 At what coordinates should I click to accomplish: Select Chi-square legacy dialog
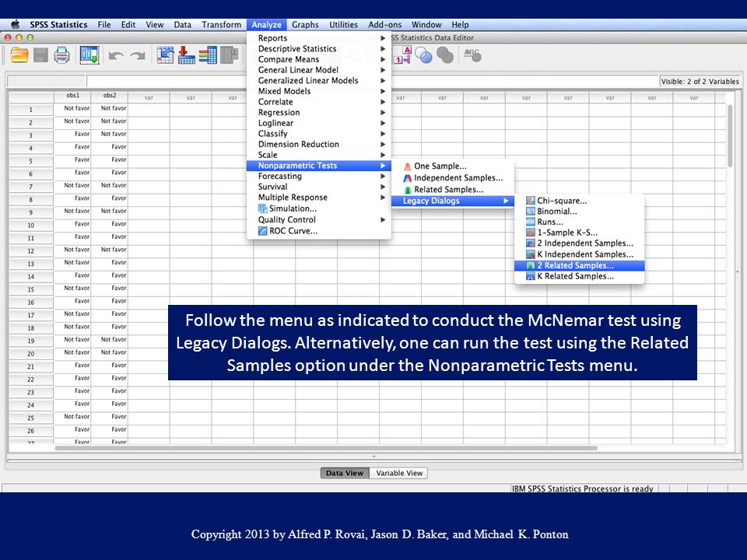point(579,201)
